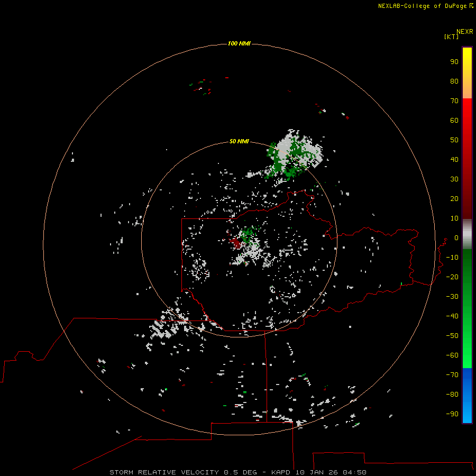
Task: Click the gray zero-velocity segment of color bar
Action: coord(467,234)
